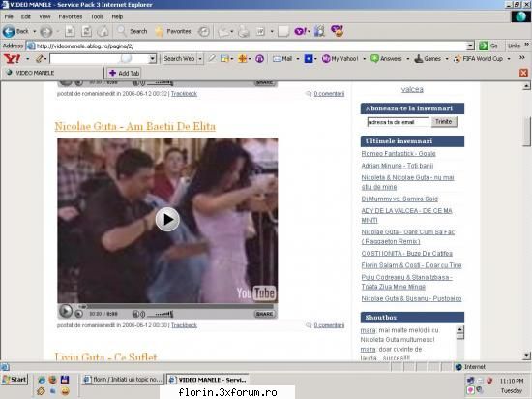Open Romeo Fantastick - Goale link
This screenshot has width=532, height=399.
[x=399, y=153]
